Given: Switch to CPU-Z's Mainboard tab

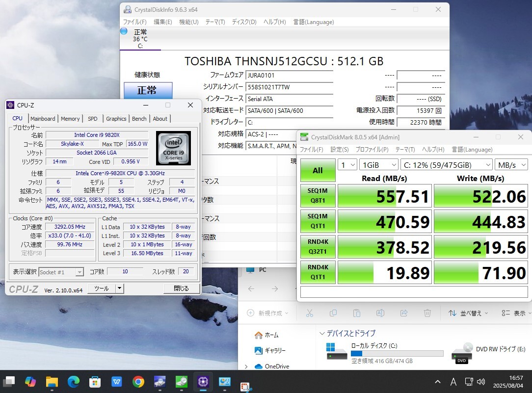Looking at the screenshot, I should coord(43,119).
